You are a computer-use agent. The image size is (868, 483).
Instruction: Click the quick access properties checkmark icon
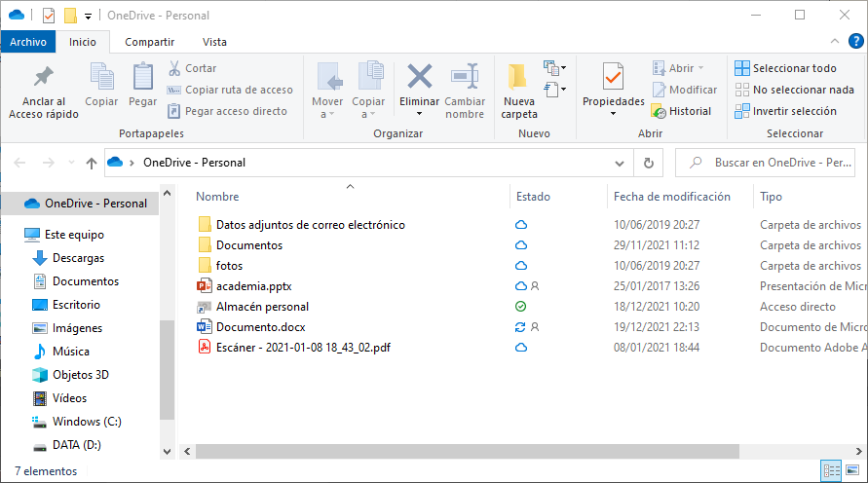pos(48,16)
